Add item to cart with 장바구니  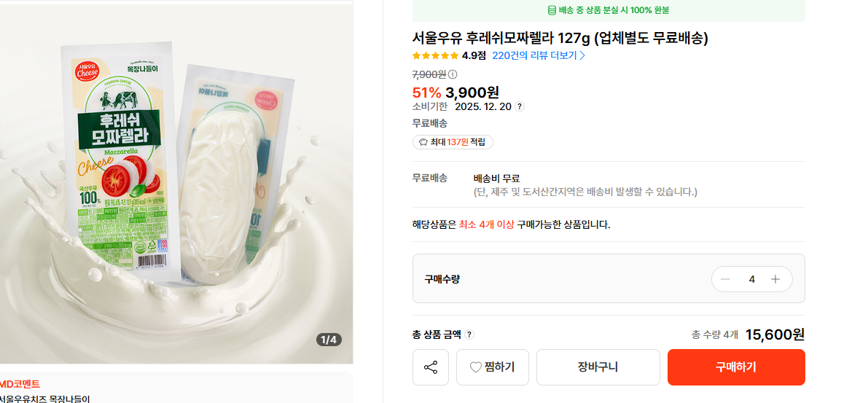[x=598, y=367]
